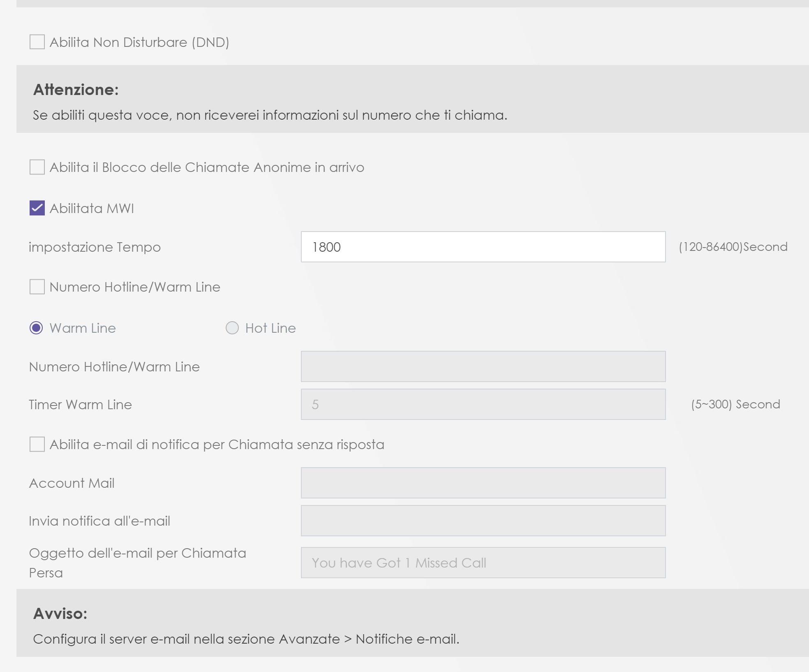Screen dimensions: 809x672
Task: Click the (5~300) Second range hint
Action: coord(735,404)
